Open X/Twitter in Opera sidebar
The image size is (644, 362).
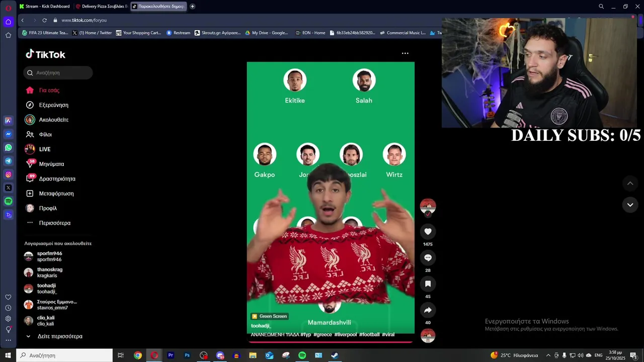pos(8,188)
